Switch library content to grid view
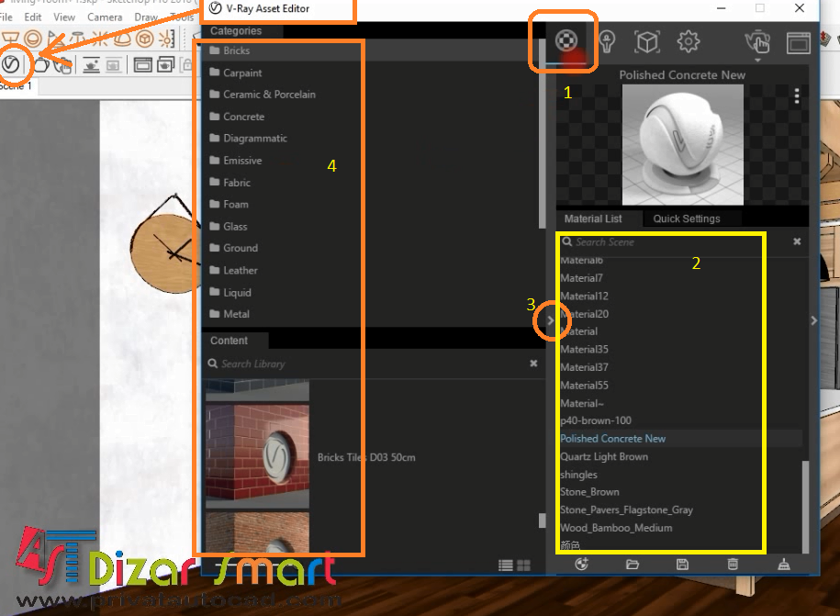 click(523, 566)
